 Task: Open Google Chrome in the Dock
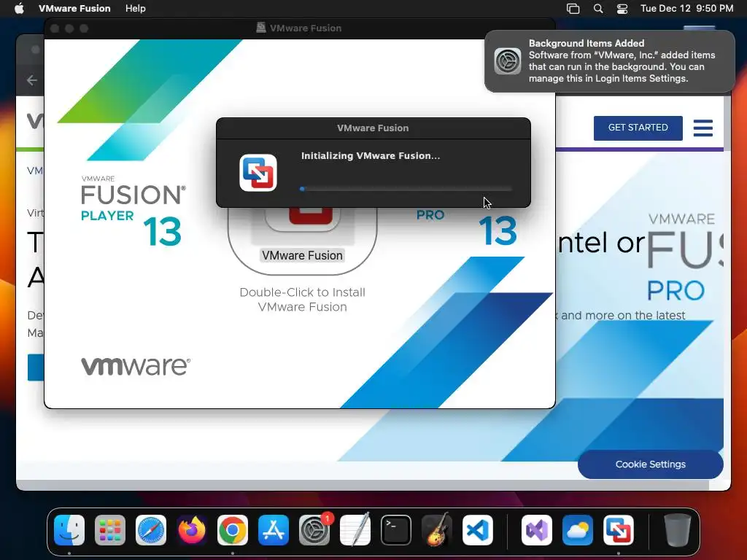[x=233, y=530]
